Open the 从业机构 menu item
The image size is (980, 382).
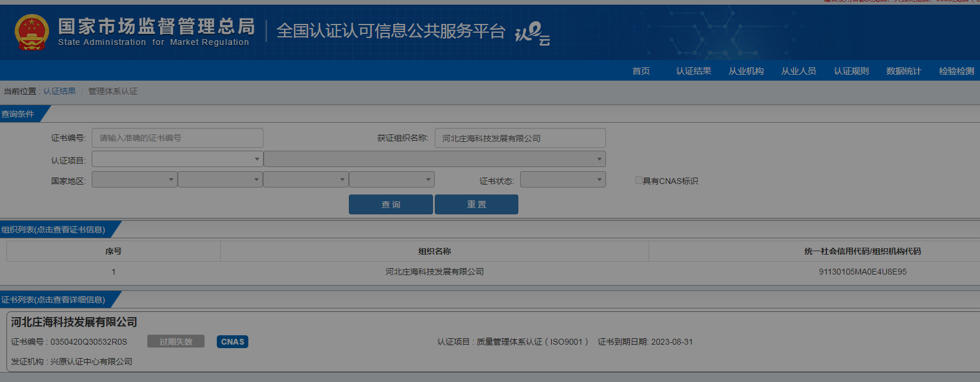746,71
